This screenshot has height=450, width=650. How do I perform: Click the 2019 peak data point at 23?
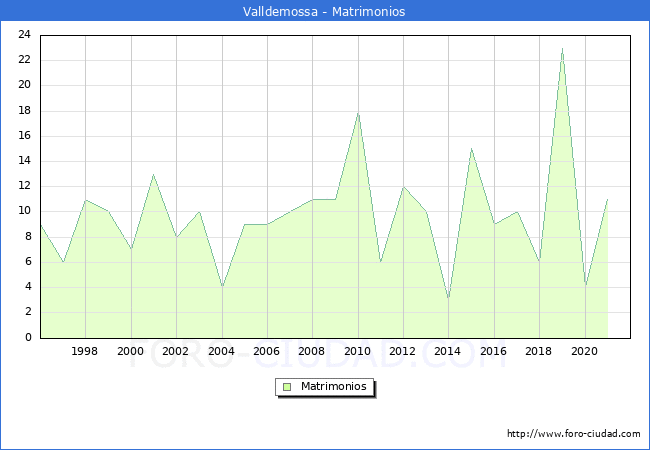pos(562,48)
